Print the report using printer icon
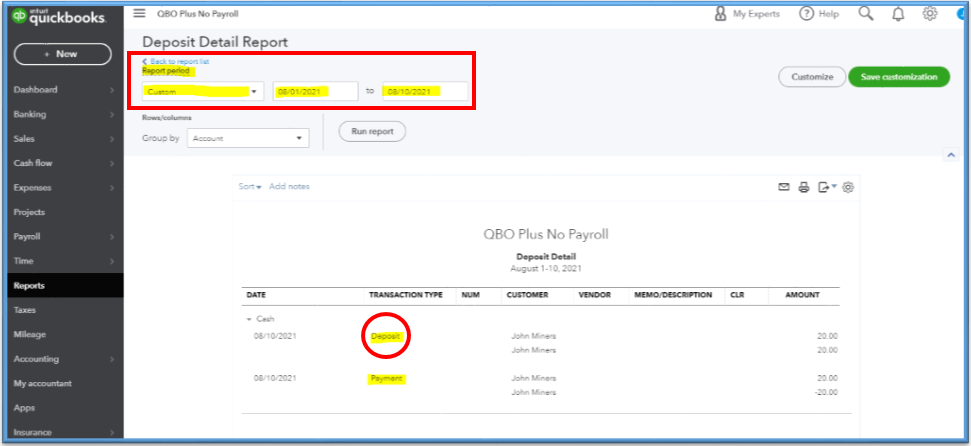 tap(804, 187)
